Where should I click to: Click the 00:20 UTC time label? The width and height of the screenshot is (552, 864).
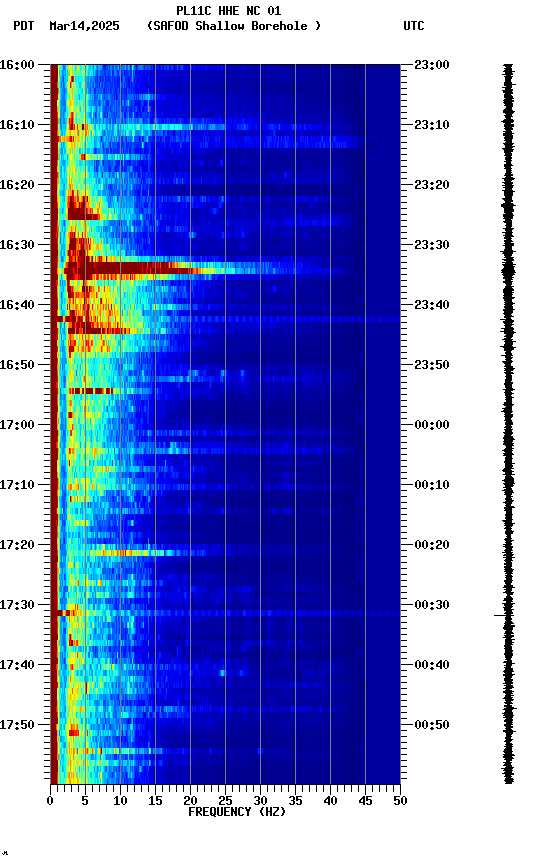[432, 545]
